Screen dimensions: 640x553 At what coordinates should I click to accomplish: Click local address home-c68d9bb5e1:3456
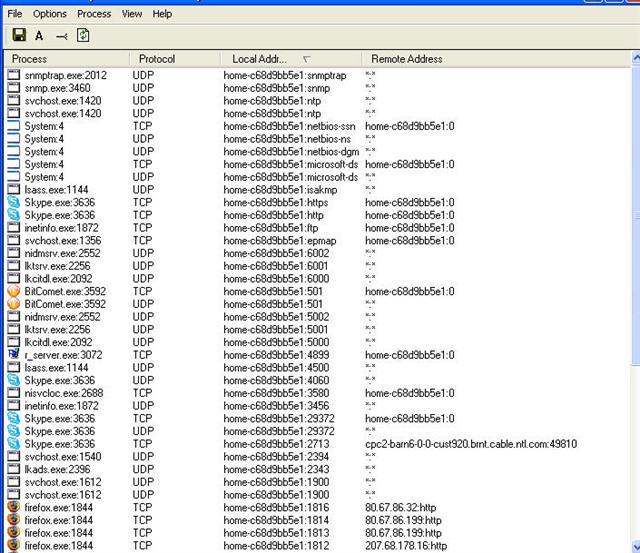point(276,405)
